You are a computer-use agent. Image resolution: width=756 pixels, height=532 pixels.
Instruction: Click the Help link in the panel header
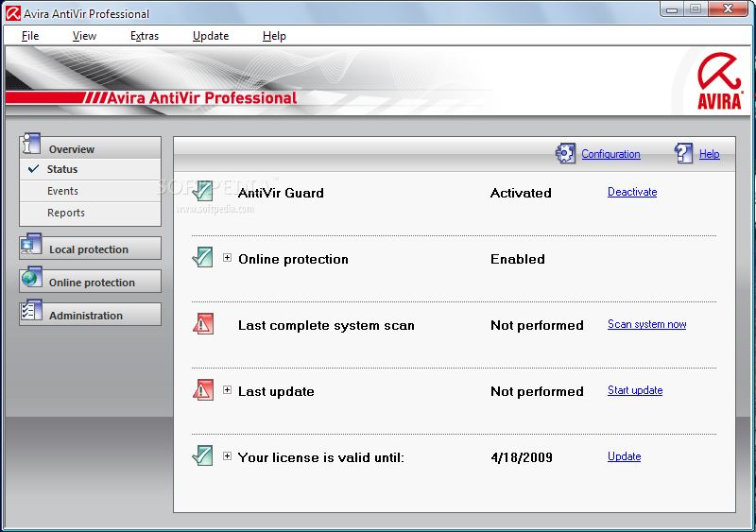[x=710, y=154]
